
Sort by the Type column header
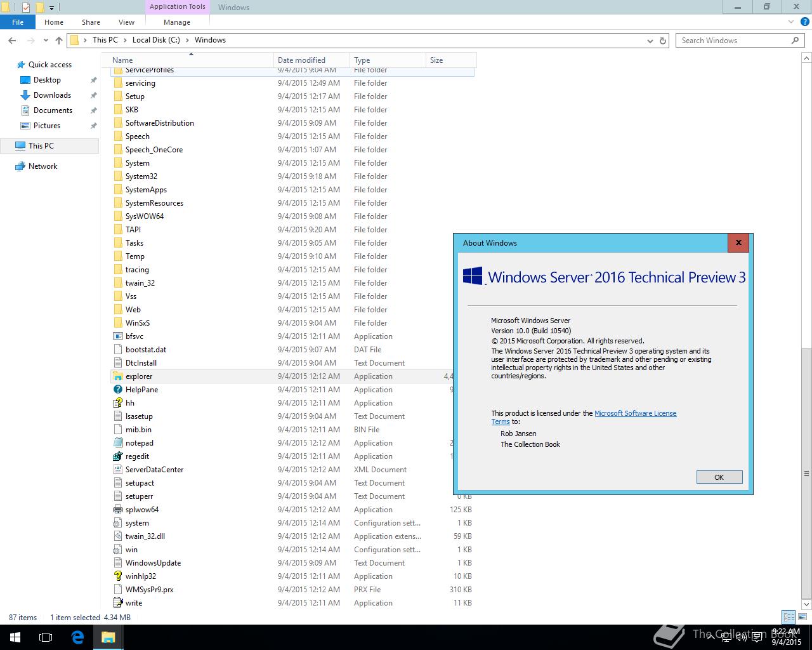[388, 60]
